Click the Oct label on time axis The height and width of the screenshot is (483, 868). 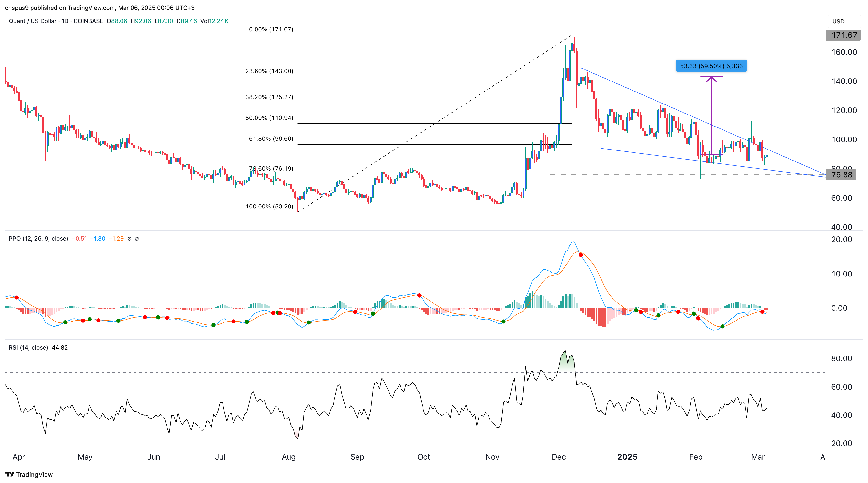point(423,457)
